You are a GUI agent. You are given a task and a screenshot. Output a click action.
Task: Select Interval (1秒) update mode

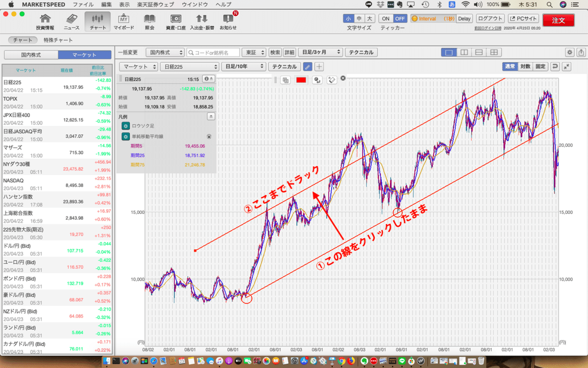coord(433,19)
